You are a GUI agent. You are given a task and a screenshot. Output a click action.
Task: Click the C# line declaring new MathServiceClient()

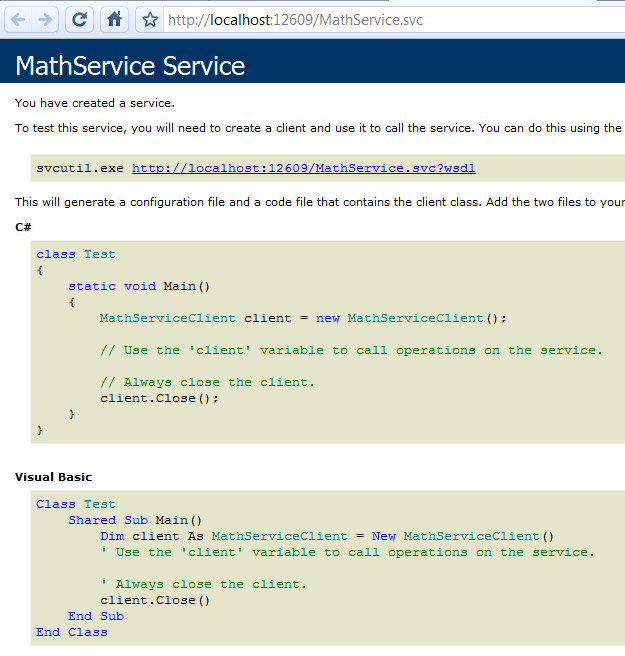[x=303, y=318]
